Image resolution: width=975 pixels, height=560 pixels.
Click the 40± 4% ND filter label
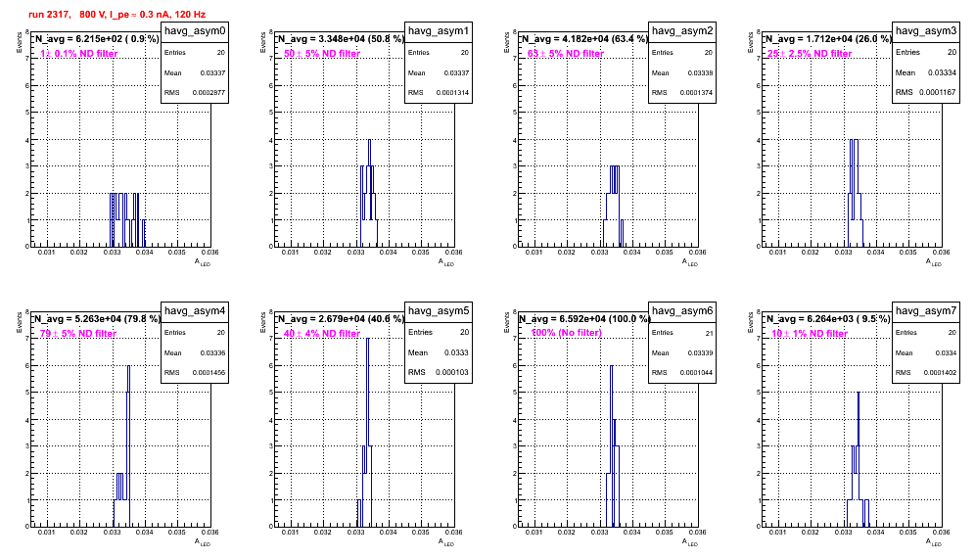click(x=322, y=334)
